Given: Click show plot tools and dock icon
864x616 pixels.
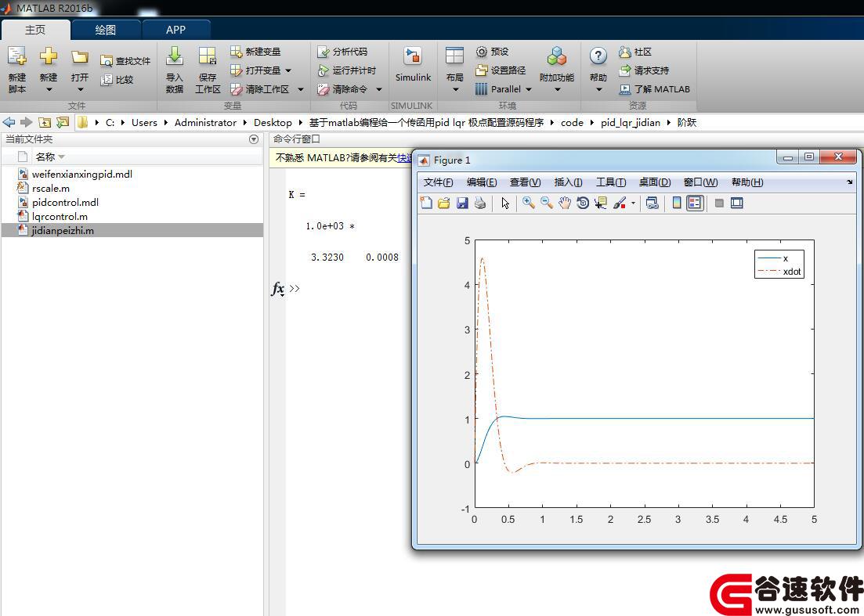Looking at the screenshot, I should (737, 204).
